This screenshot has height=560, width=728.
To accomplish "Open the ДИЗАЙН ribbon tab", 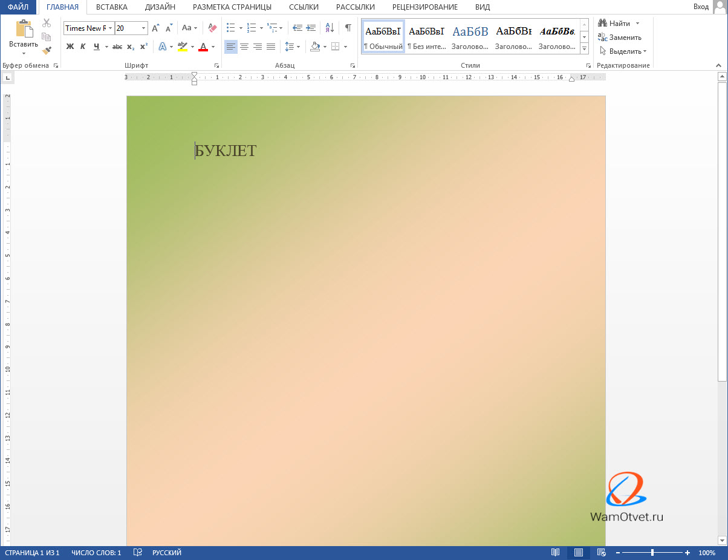I will 160,7.
